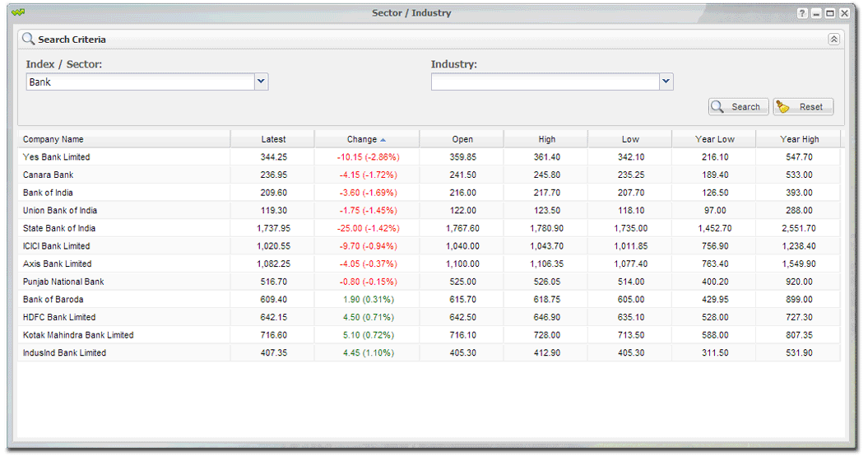Click Bank of India latest 209.60

pyautogui.click(x=273, y=193)
